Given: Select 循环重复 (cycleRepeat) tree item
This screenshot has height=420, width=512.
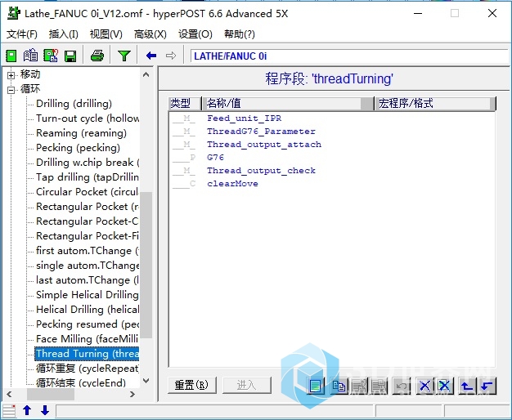Looking at the screenshot, I should [88, 368].
